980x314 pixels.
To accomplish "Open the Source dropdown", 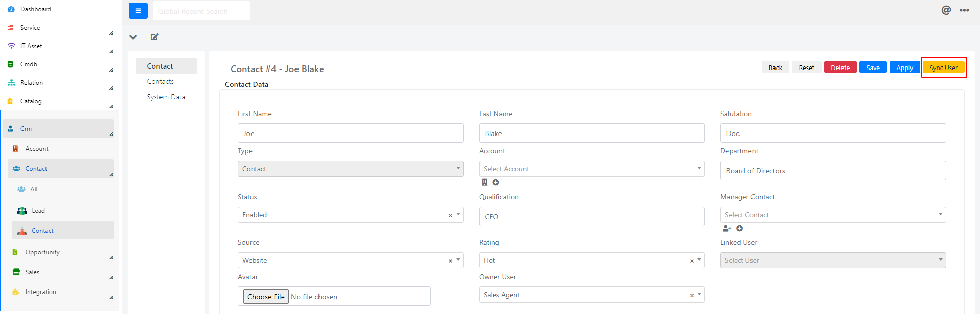I will [x=351, y=260].
